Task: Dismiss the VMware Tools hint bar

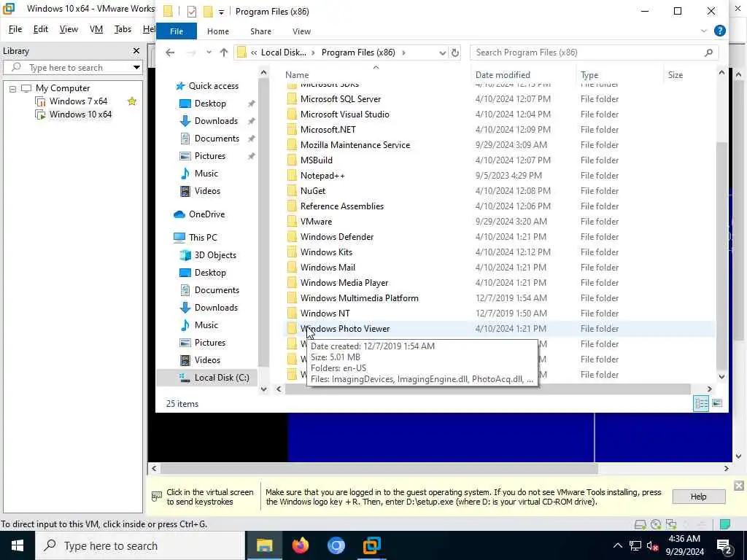Action: [x=739, y=485]
